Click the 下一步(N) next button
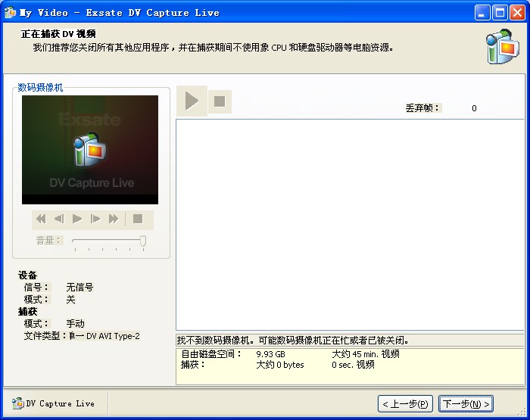Viewport: 530px width, 420px height. coord(466,404)
